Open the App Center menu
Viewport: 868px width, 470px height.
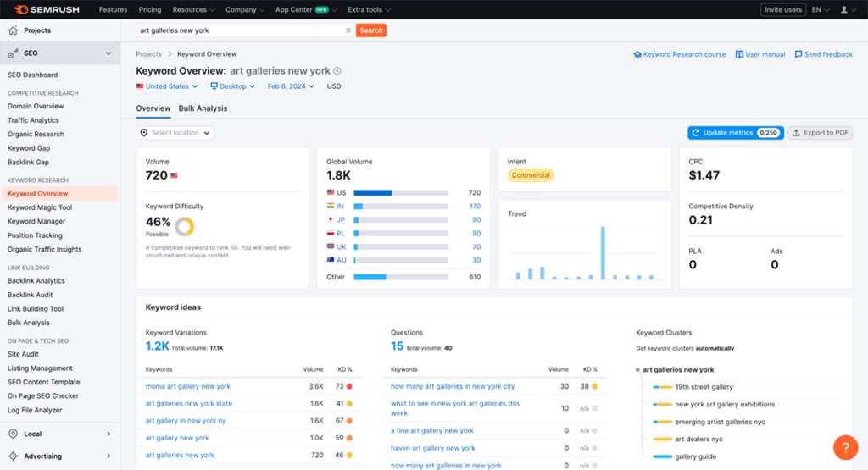tap(306, 10)
